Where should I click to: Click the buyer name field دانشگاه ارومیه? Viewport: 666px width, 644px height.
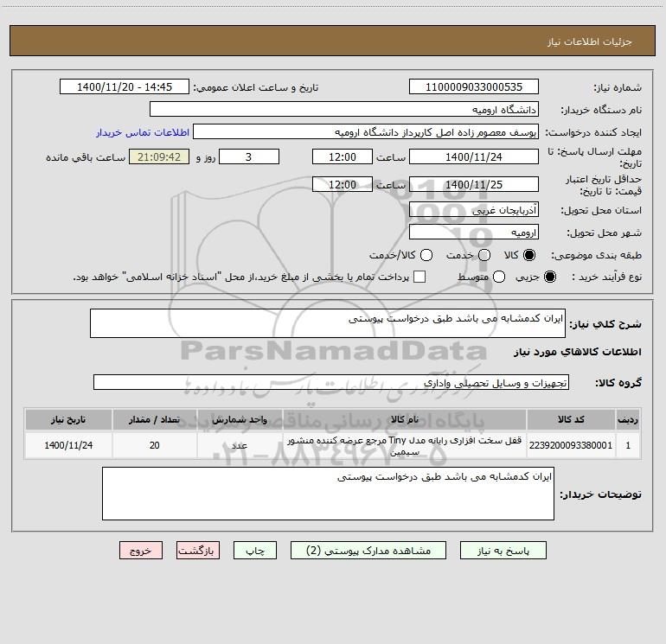point(344,109)
